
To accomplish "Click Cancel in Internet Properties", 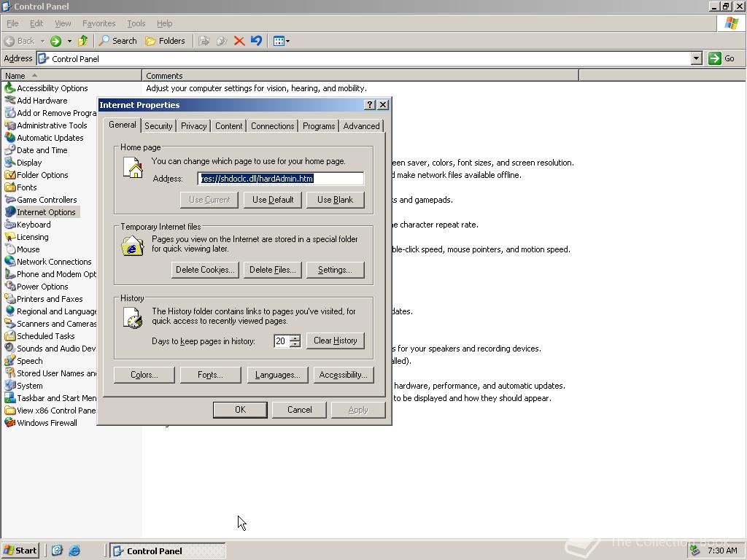I will (x=300, y=410).
